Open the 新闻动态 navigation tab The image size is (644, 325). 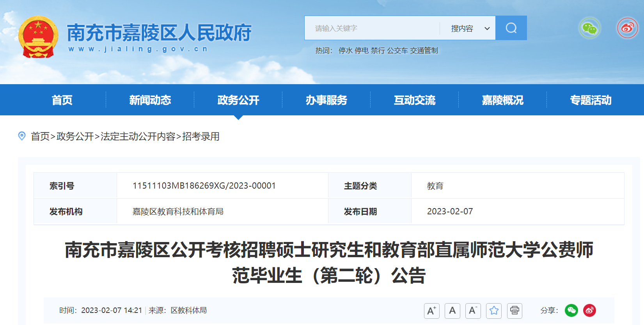tap(150, 100)
